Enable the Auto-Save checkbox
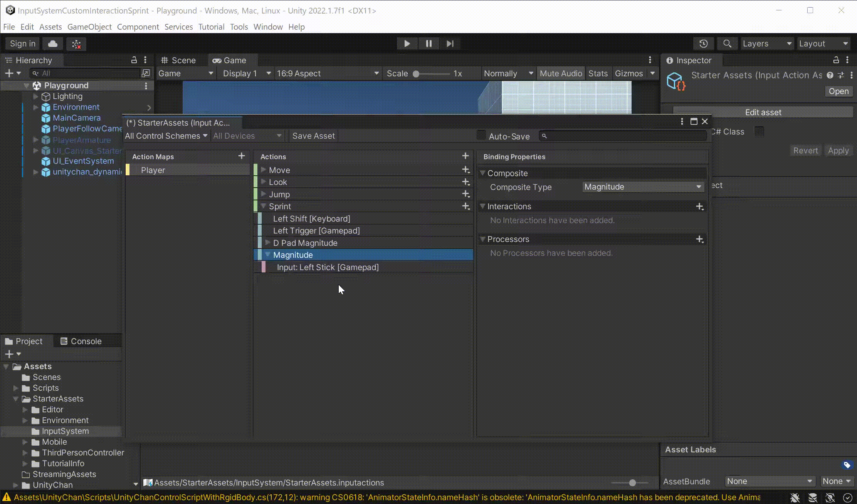The height and width of the screenshot is (504, 857). (481, 135)
